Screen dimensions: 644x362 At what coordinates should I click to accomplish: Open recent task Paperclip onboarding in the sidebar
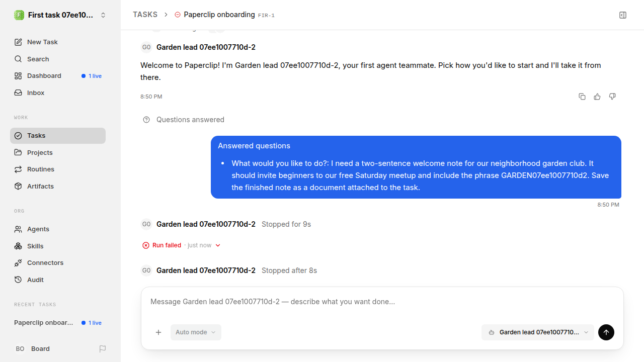(58, 323)
